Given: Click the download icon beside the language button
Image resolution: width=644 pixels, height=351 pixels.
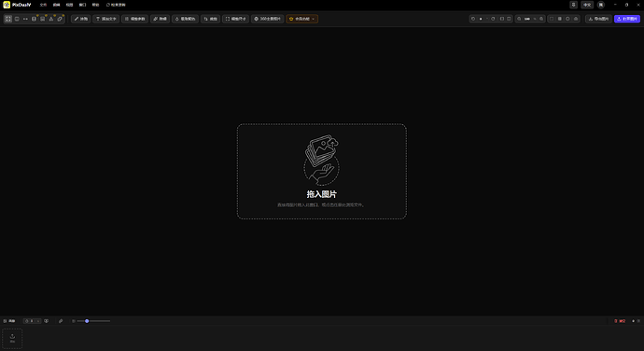Looking at the screenshot, I should [x=574, y=5].
